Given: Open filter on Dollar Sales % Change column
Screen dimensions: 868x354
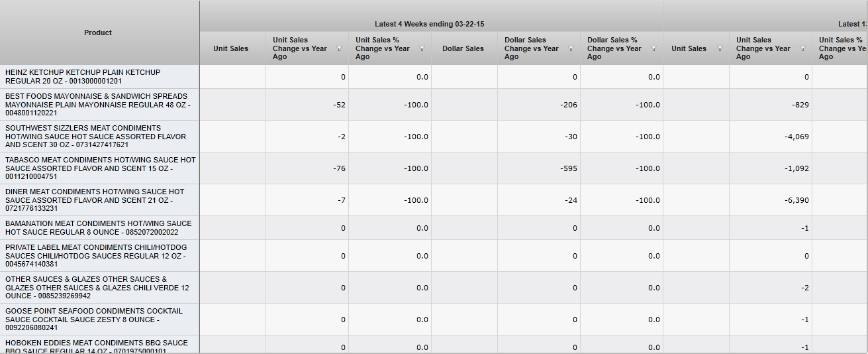Looking at the screenshot, I should (653, 49).
